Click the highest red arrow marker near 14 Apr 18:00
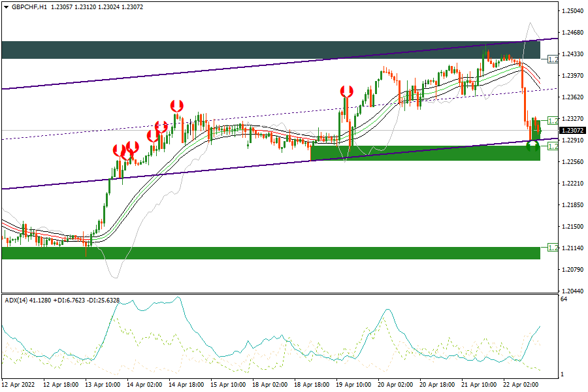588x392 pixels. point(176,105)
